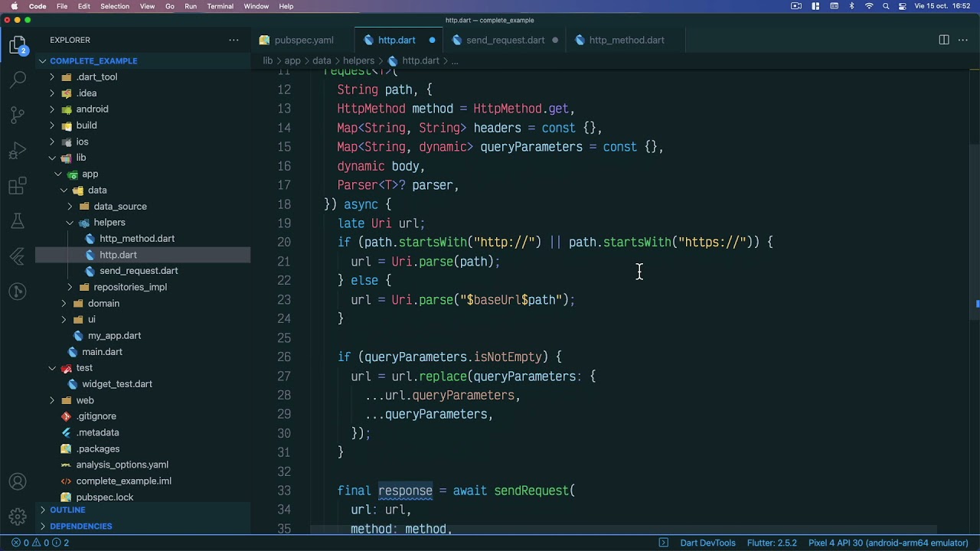
Task: Open the Selection menu
Action: pyautogui.click(x=115, y=6)
